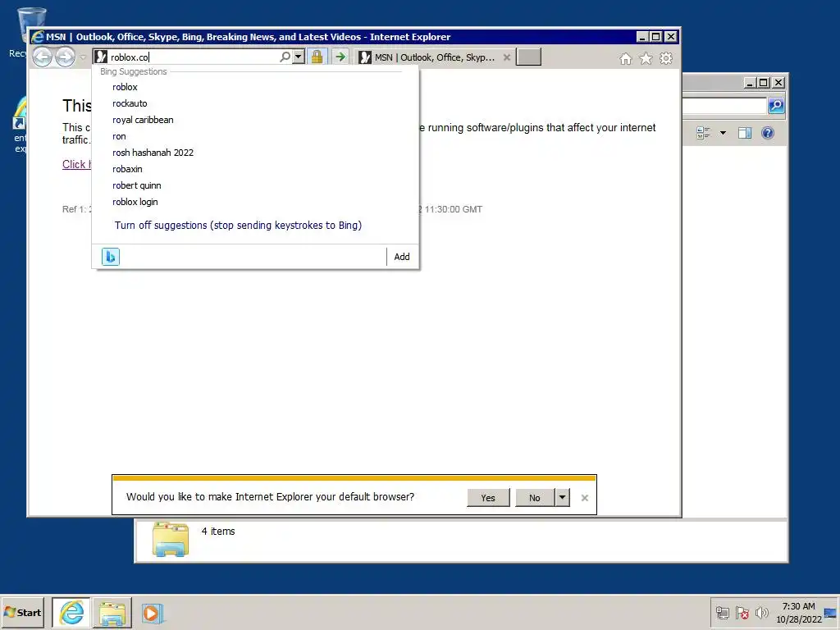The width and height of the screenshot is (840, 630).
Task: Expand the address bar autocomplete dropdown
Action: (299, 57)
